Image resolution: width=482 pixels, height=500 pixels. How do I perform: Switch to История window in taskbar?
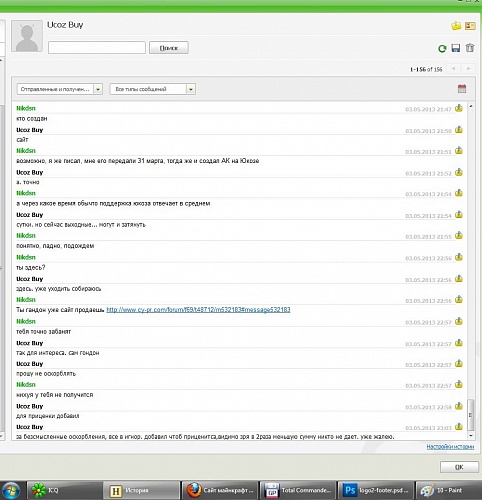tap(141, 490)
